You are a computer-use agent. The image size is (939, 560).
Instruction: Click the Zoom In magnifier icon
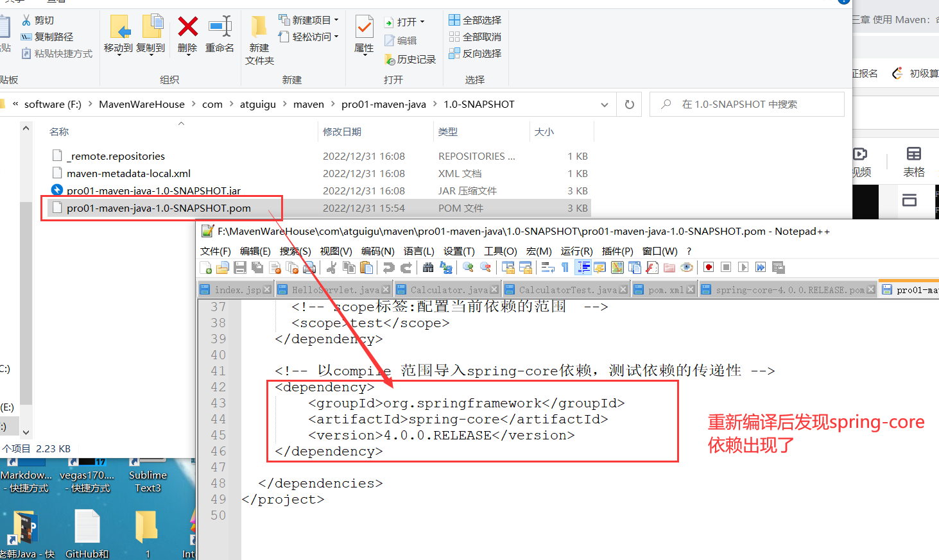tap(468, 267)
